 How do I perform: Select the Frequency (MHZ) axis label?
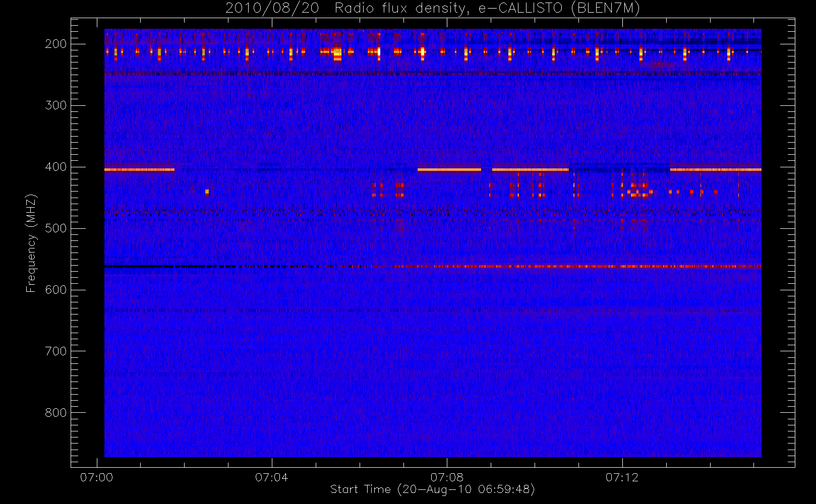coord(31,243)
